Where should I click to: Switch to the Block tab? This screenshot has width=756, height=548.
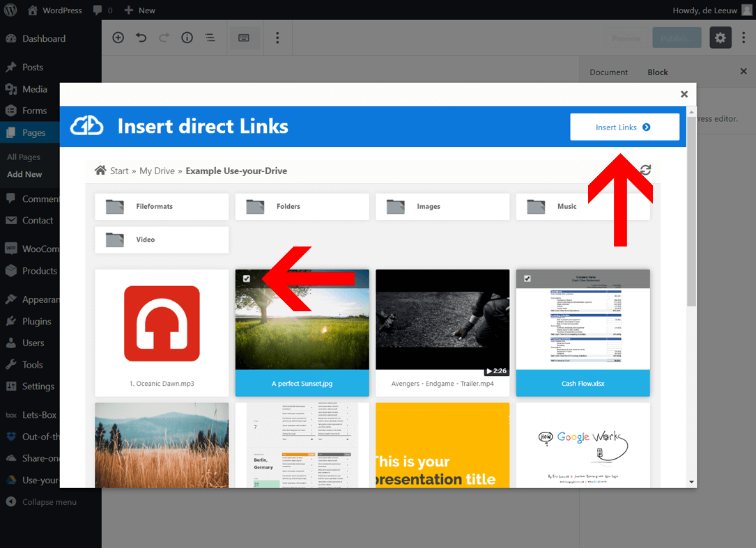coord(658,72)
